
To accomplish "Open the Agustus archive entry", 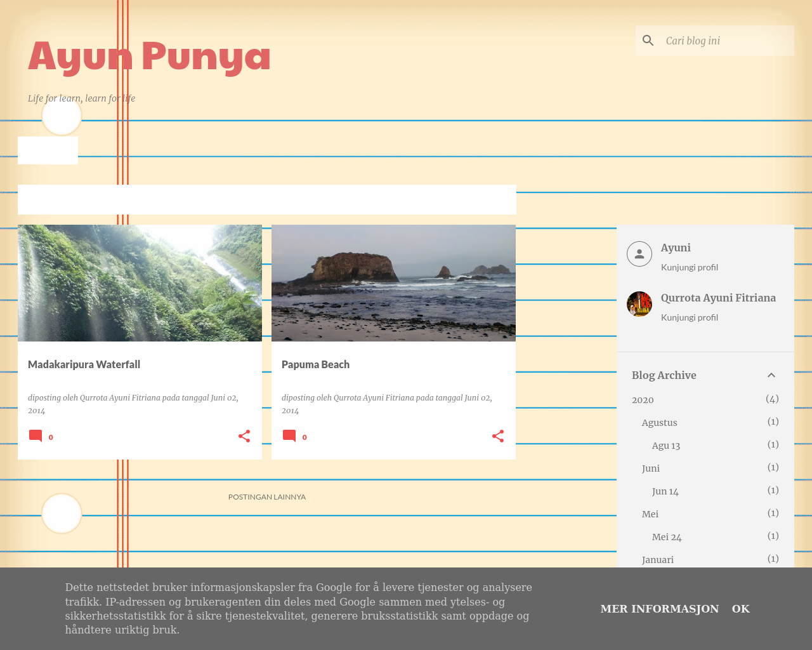I will (659, 423).
